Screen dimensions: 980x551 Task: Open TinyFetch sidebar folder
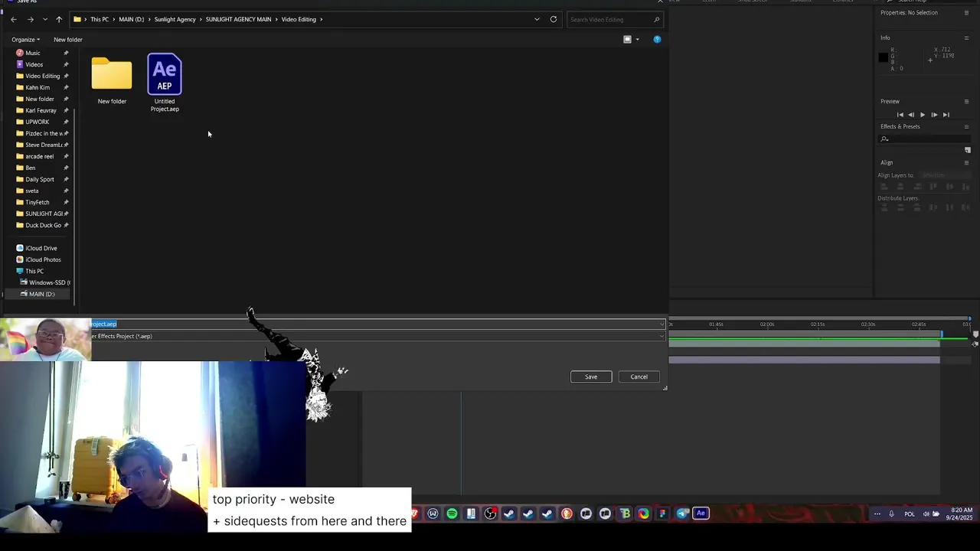pos(37,202)
